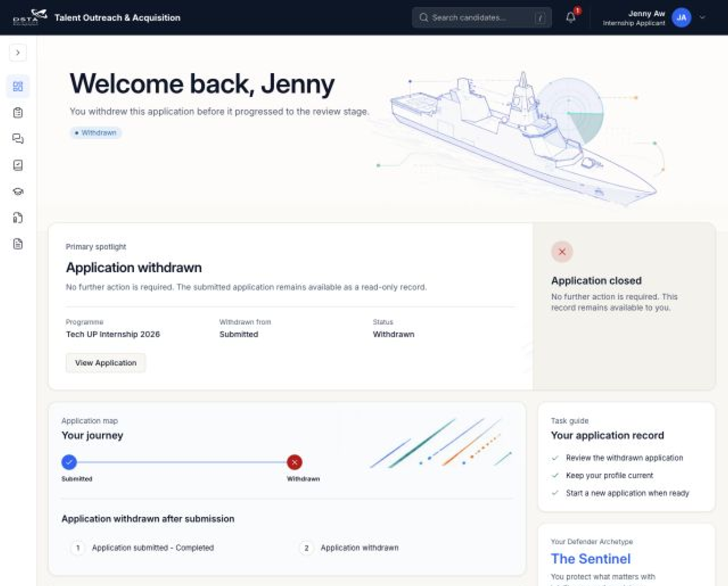Open the dashboard grid icon in sidebar
Screen dimensions: 728x586
coord(18,86)
